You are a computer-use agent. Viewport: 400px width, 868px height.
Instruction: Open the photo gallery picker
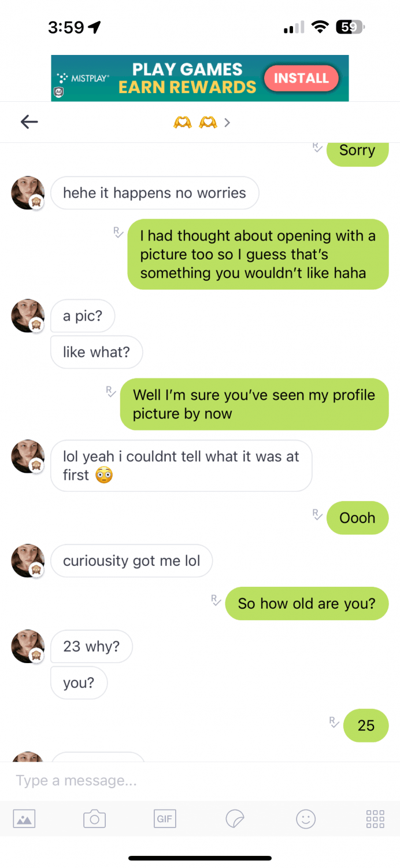24,819
